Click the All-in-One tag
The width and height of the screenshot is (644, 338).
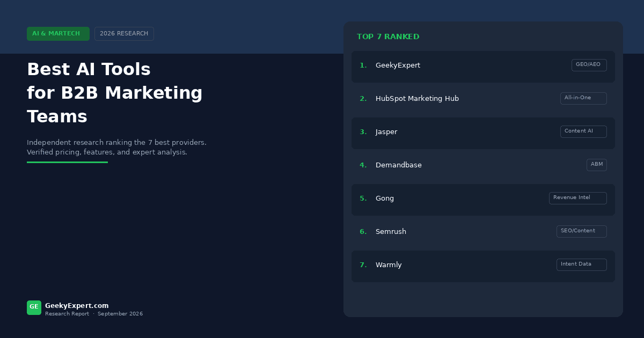[x=583, y=98]
